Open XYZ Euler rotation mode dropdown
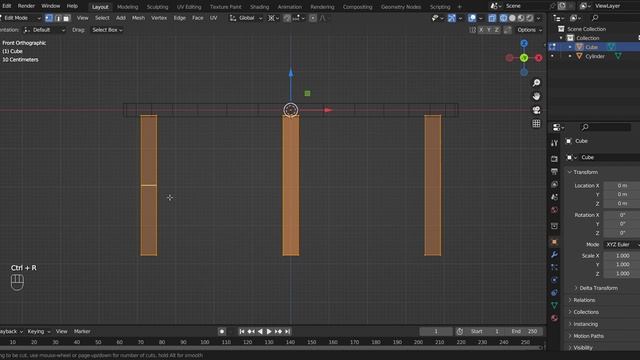The image size is (640, 360). click(x=621, y=244)
